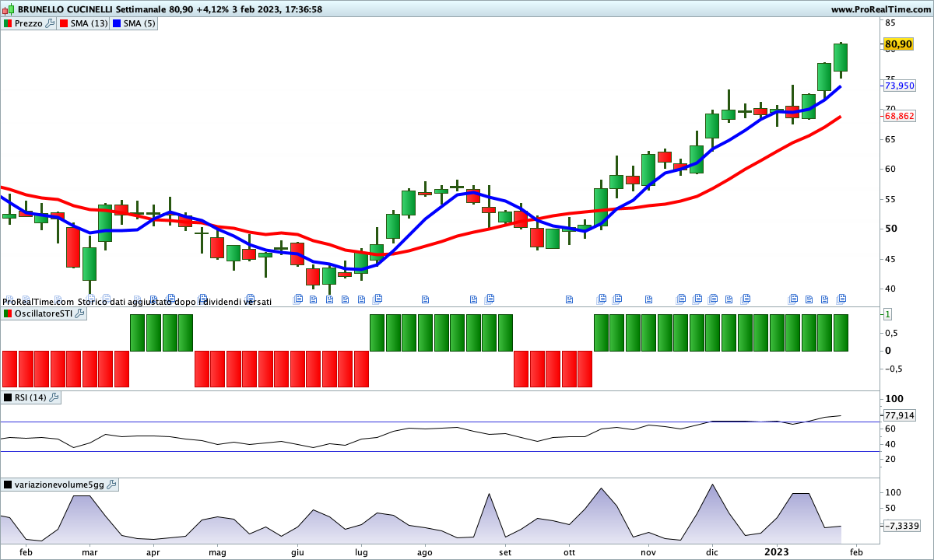Select the SMA (13) legend label
934x560 pixels.
pos(89,23)
